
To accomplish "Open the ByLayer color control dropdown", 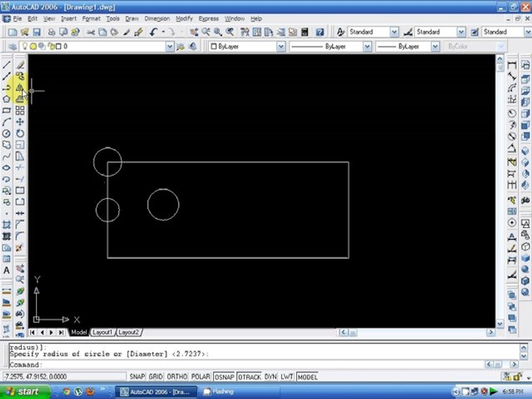I will [280, 47].
